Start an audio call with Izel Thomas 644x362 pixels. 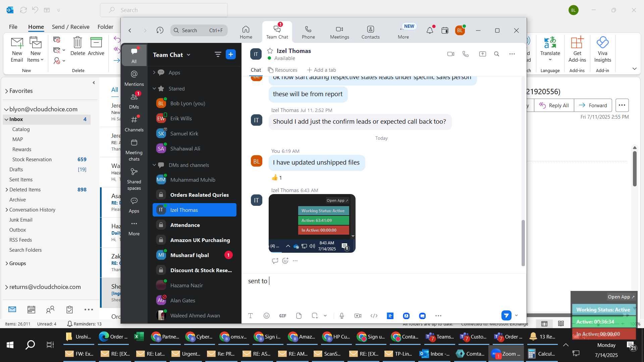(x=466, y=54)
